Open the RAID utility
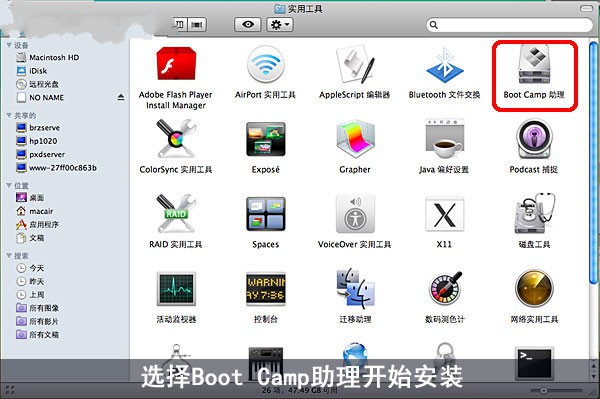600x399 pixels. coord(176,213)
